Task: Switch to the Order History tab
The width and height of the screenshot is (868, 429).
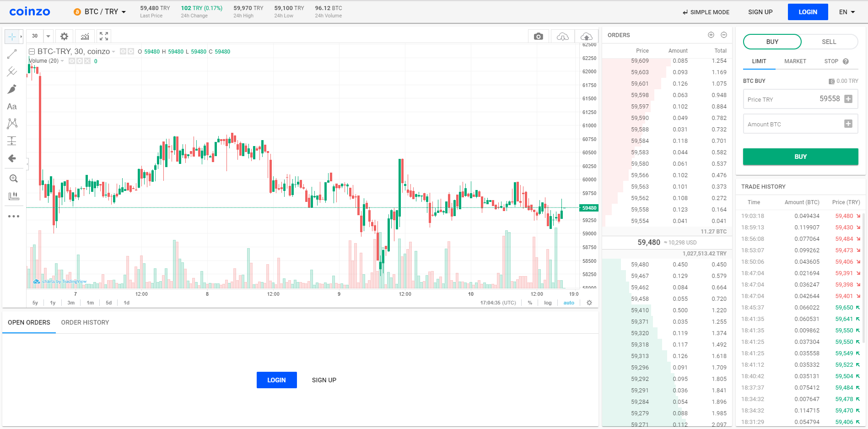Action: [x=85, y=322]
